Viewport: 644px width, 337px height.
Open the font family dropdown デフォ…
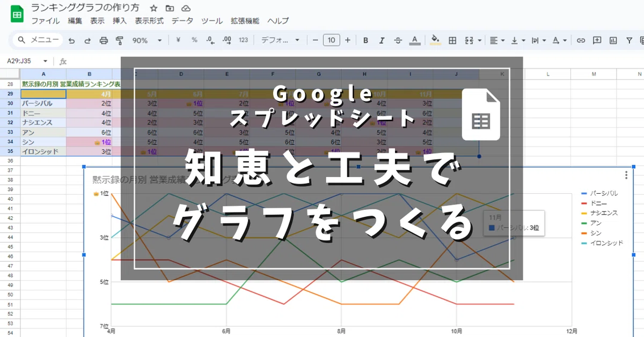point(280,40)
